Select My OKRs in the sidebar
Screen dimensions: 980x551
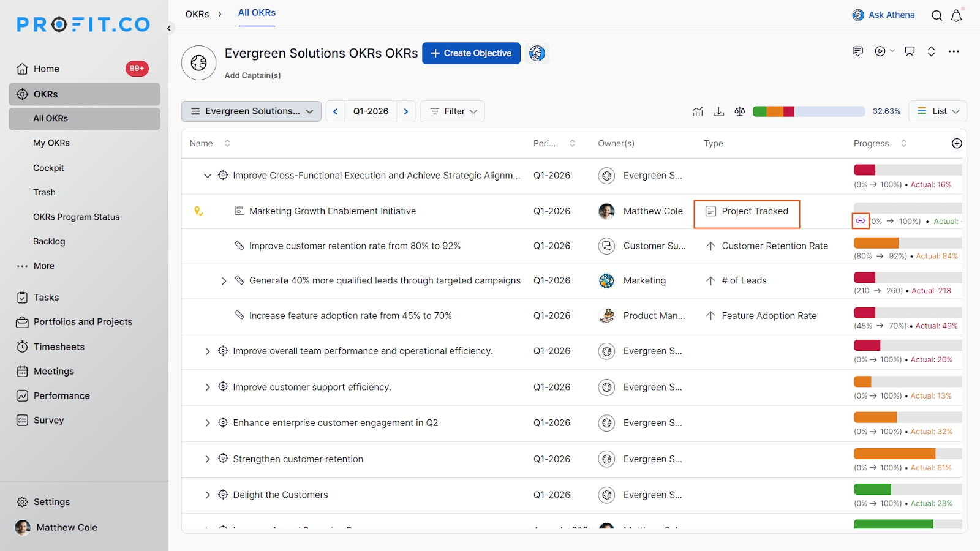[x=51, y=143]
